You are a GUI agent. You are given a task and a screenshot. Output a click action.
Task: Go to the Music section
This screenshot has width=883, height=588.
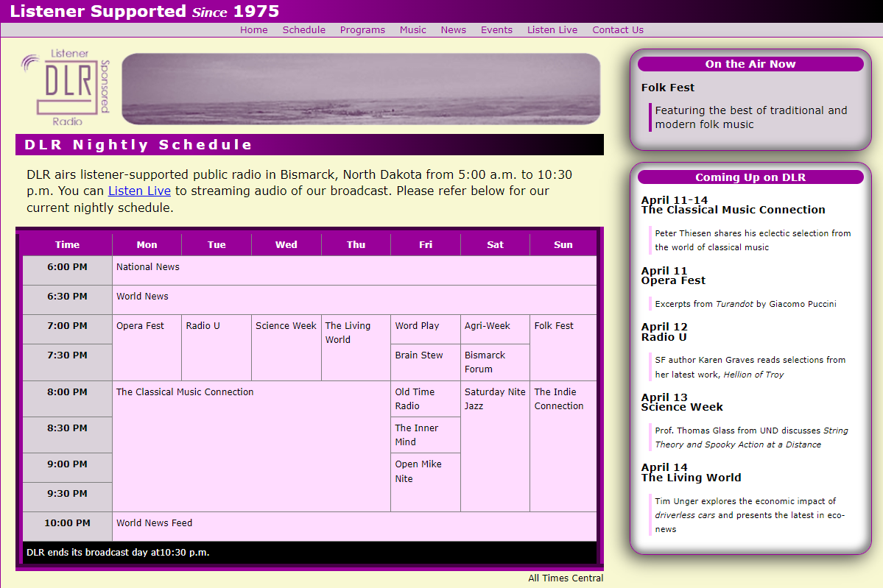coord(412,29)
